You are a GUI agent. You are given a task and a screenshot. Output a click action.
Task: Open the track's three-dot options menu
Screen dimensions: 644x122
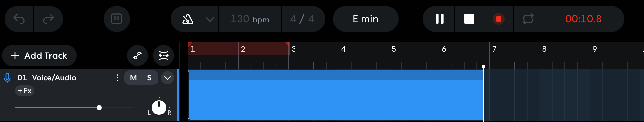click(x=118, y=78)
